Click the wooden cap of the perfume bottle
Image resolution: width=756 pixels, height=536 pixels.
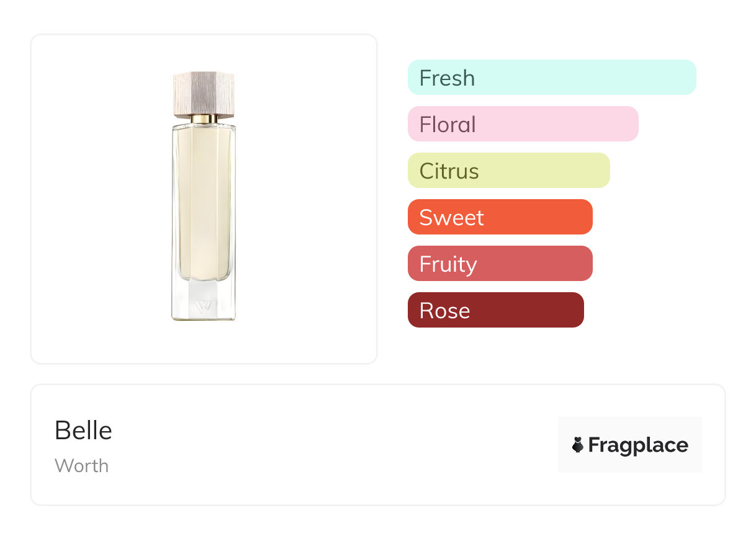pyautogui.click(x=204, y=94)
